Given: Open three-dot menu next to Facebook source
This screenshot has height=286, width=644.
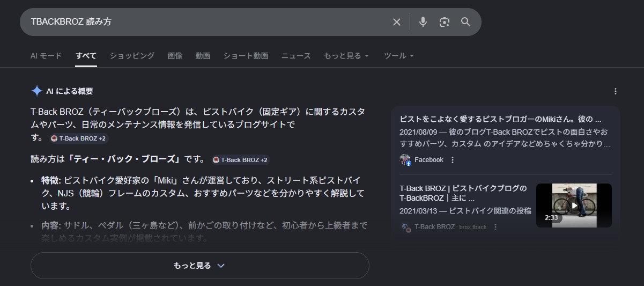Looking at the screenshot, I should point(453,160).
